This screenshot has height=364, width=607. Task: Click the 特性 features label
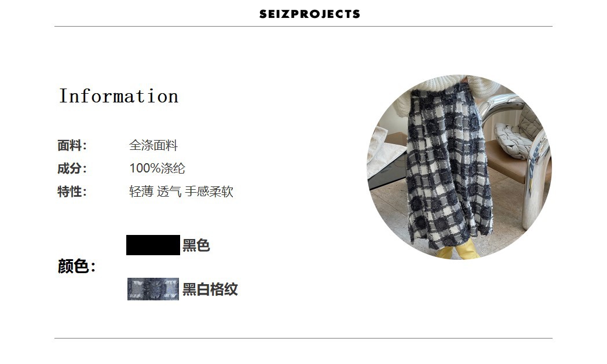72,192
